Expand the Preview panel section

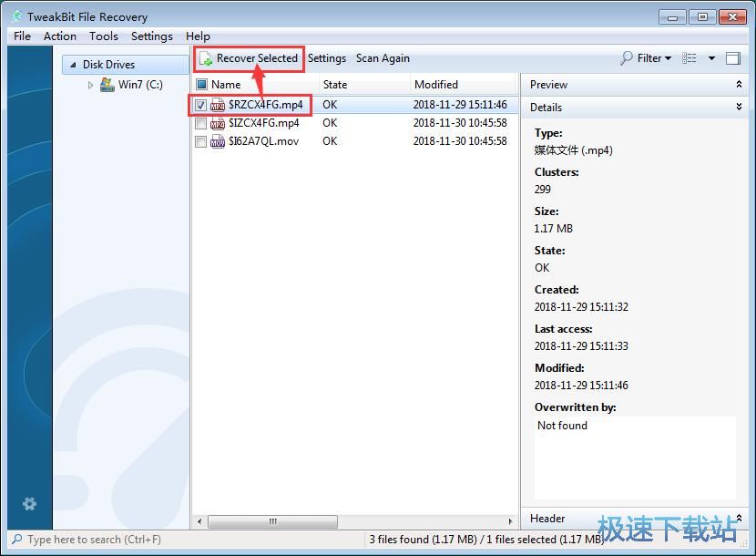point(739,85)
